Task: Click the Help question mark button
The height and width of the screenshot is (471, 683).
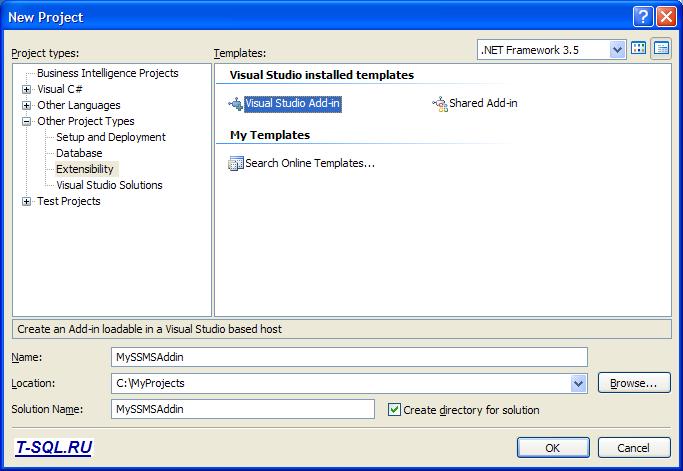Action: [x=643, y=17]
